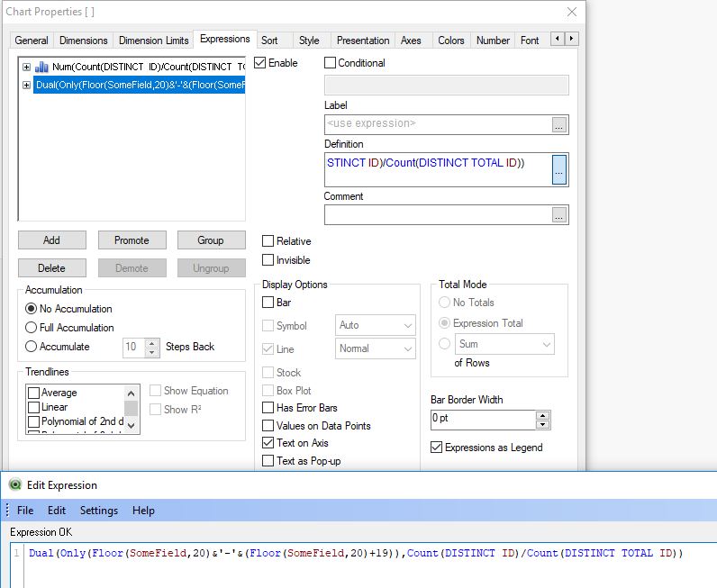This screenshot has width=717, height=588.
Task: Click the Qlik icon in Edit Expression title
Action: pyautogui.click(x=14, y=484)
